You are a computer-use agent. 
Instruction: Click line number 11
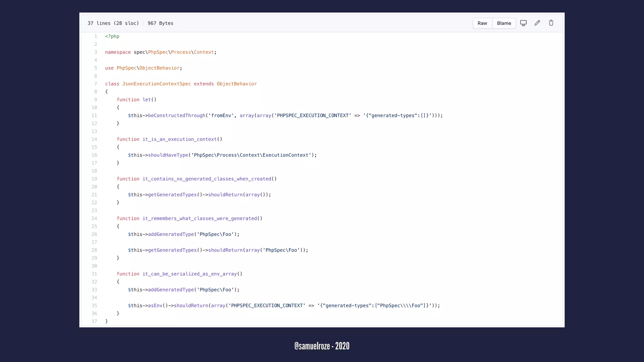[94, 116]
